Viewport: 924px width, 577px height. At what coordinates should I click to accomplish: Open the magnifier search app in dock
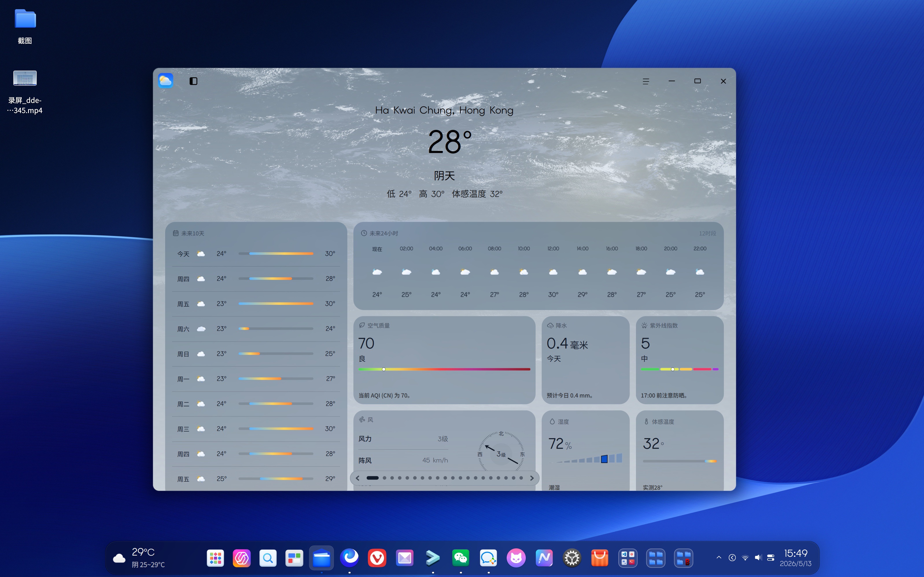pos(268,558)
